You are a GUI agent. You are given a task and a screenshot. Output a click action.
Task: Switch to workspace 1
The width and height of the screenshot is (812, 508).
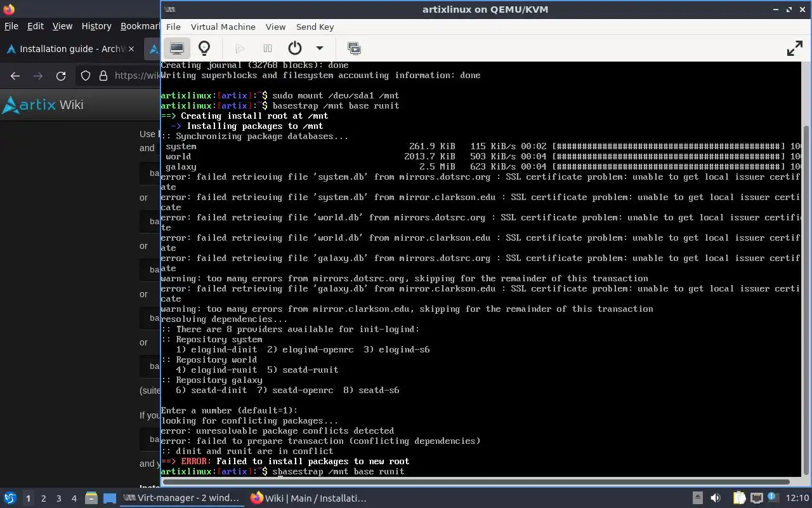[28, 498]
